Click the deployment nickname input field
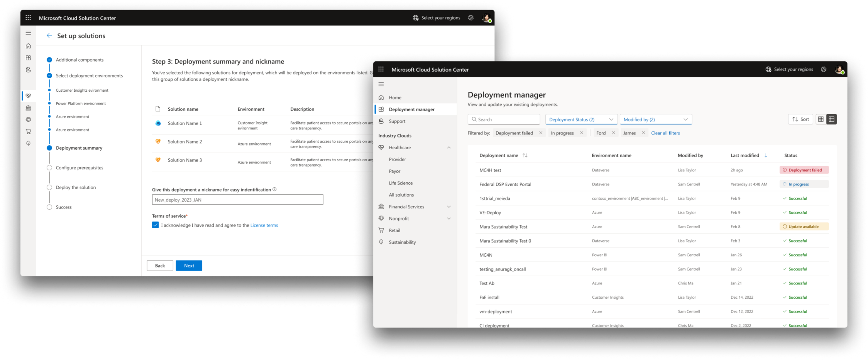The height and width of the screenshot is (360, 868). [237, 200]
